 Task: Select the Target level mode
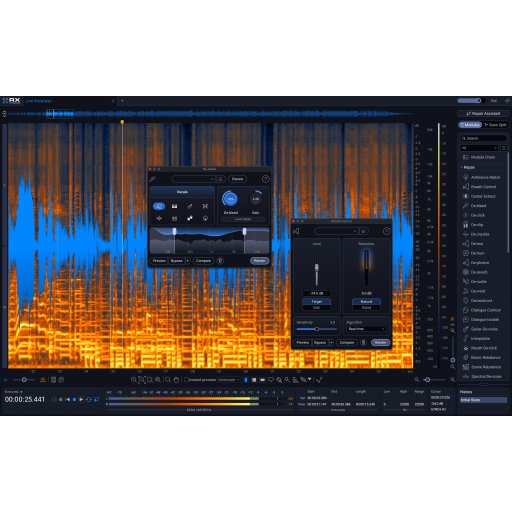[x=316, y=301]
